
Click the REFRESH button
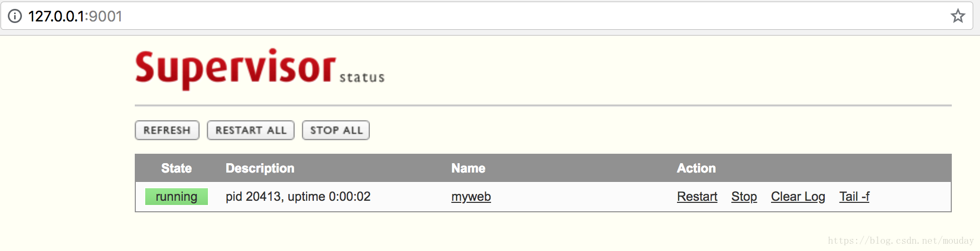[167, 130]
